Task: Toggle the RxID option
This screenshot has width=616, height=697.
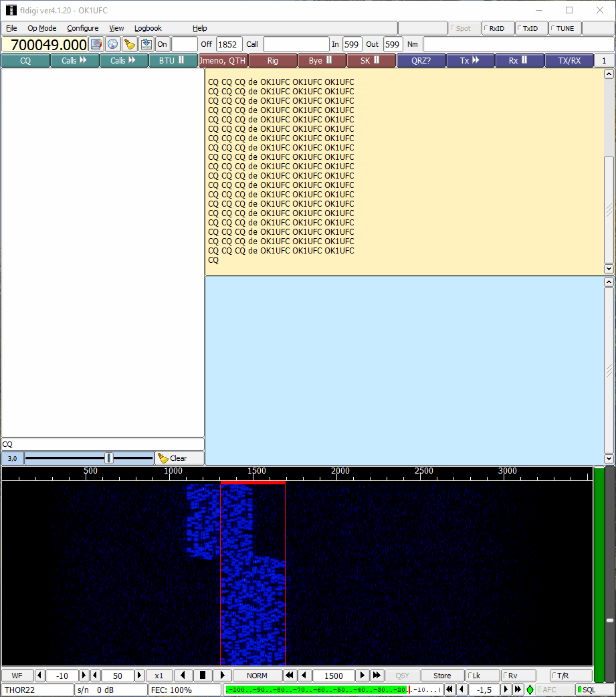Action: [498, 28]
